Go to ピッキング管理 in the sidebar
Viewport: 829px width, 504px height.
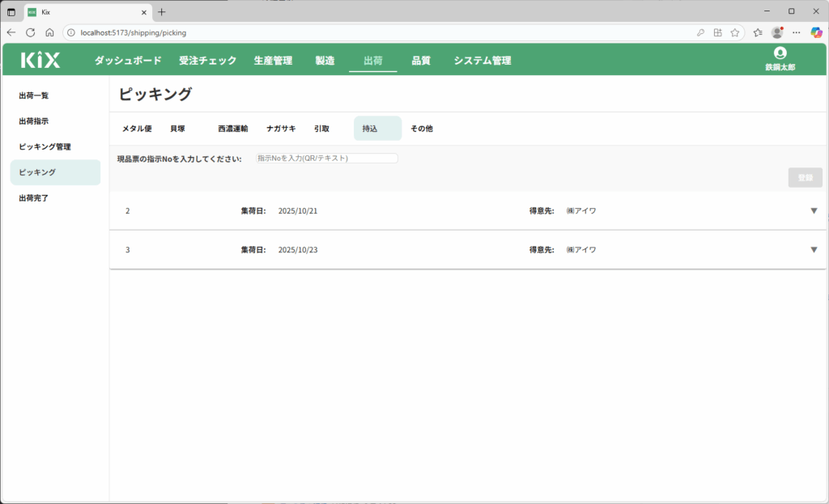click(x=45, y=146)
